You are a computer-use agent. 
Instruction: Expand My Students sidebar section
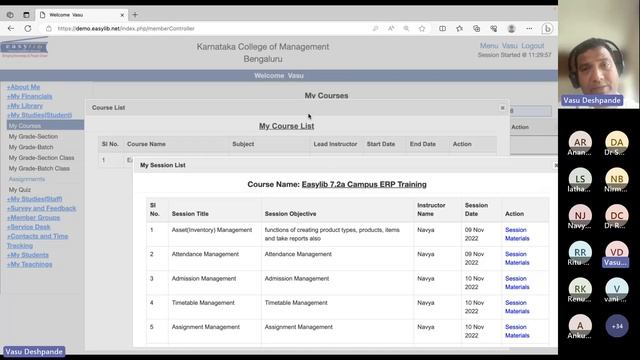[28, 255]
